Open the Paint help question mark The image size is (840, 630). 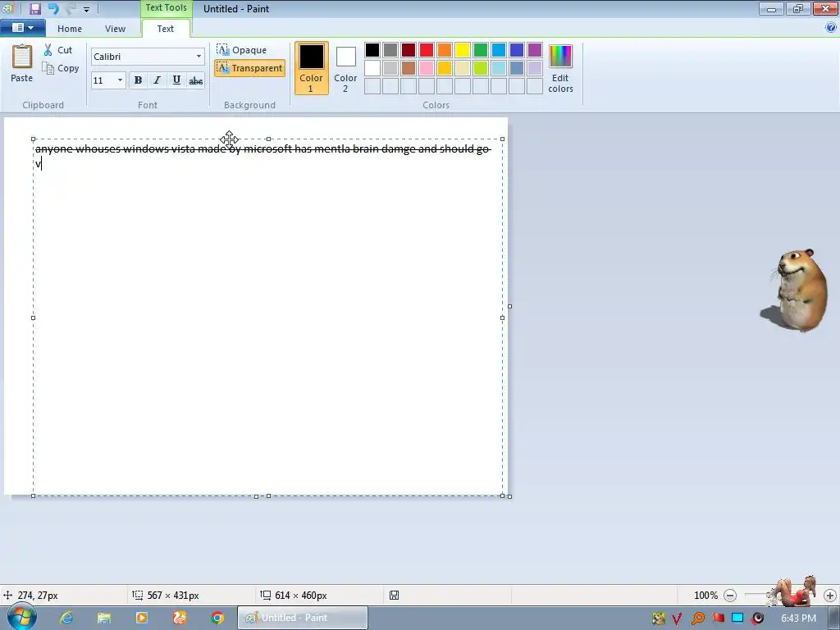click(831, 28)
